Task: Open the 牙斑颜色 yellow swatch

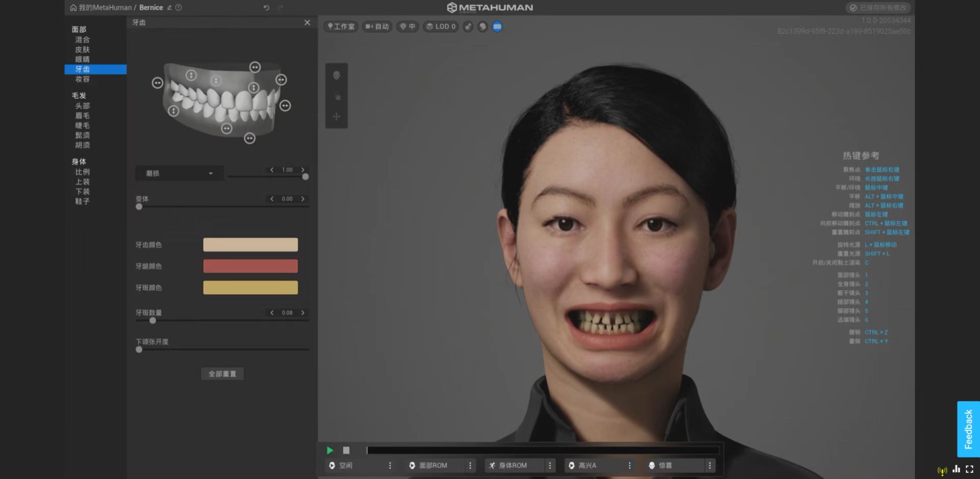Action: point(251,288)
